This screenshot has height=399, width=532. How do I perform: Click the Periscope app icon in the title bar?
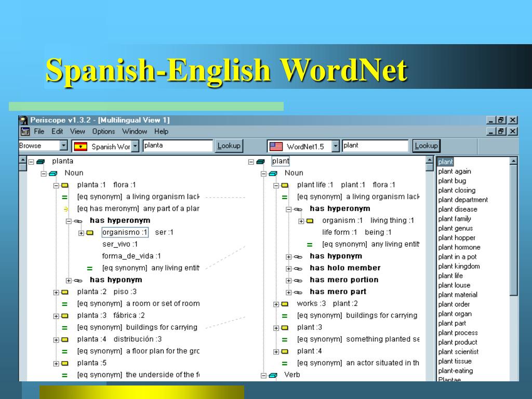coord(23,121)
